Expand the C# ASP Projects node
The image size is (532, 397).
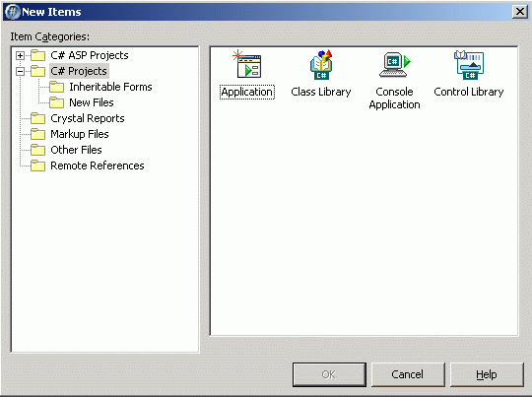coord(20,55)
